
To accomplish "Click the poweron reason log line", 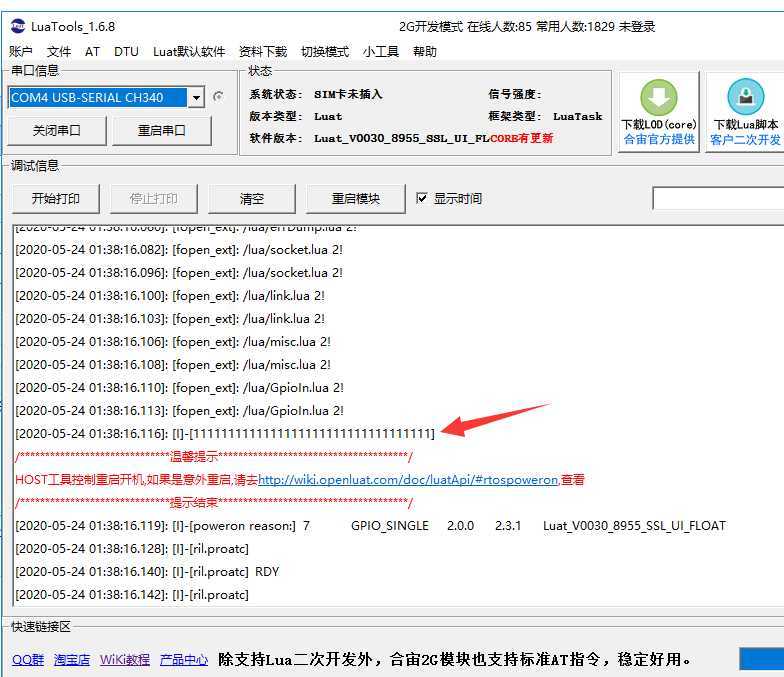I will [x=370, y=526].
